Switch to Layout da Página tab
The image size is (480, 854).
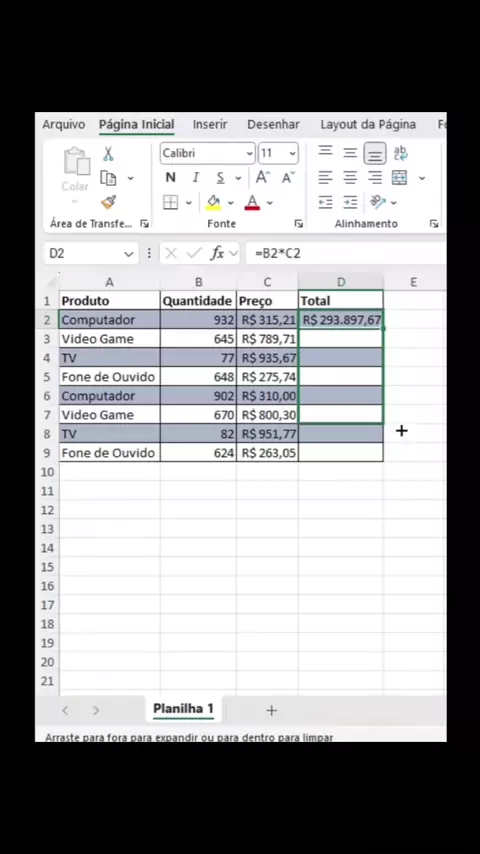click(368, 125)
